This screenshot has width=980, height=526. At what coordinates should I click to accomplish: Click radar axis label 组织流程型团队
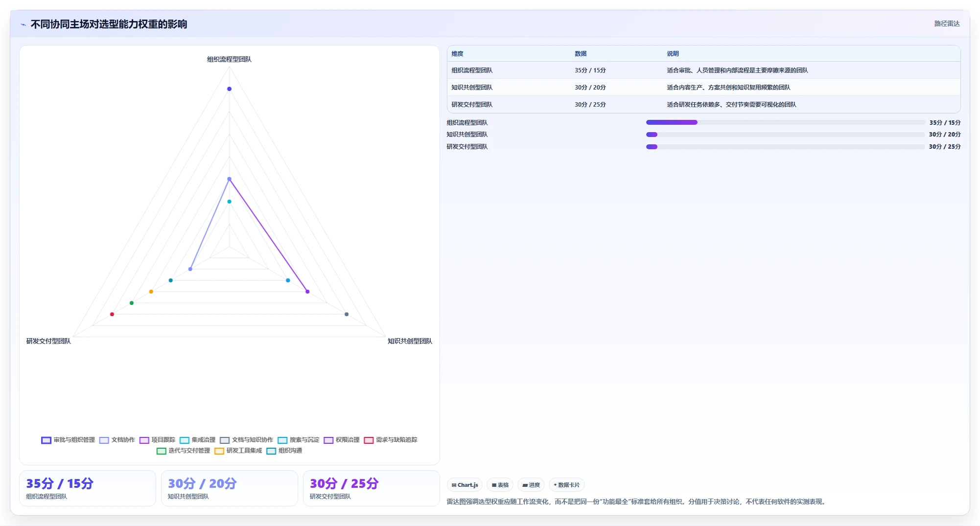[x=229, y=59]
